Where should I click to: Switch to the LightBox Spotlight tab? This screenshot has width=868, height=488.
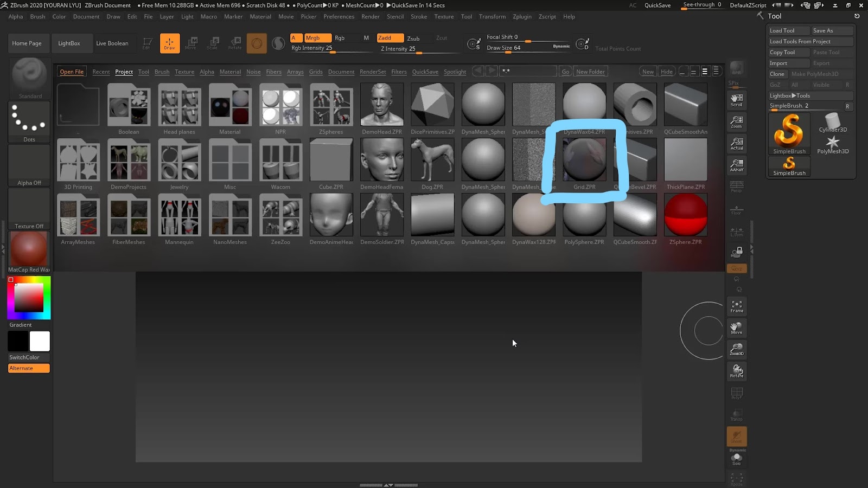click(455, 72)
